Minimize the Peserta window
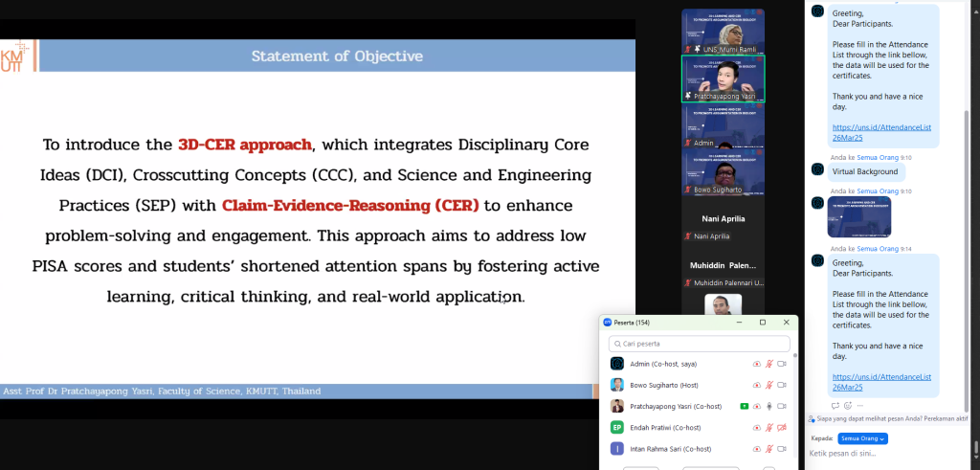 click(740, 323)
